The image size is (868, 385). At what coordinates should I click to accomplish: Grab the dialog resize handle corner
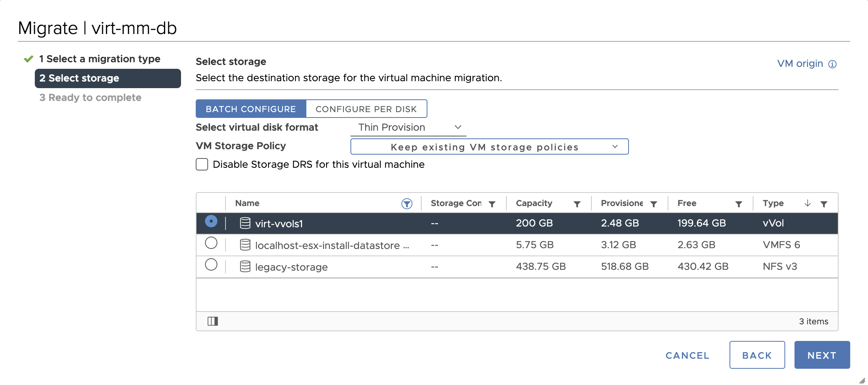coord(862,380)
